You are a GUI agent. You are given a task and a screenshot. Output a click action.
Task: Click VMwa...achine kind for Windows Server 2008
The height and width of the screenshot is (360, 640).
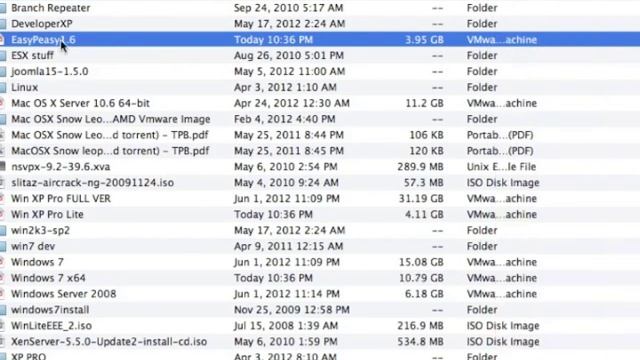pyautogui.click(x=502, y=294)
